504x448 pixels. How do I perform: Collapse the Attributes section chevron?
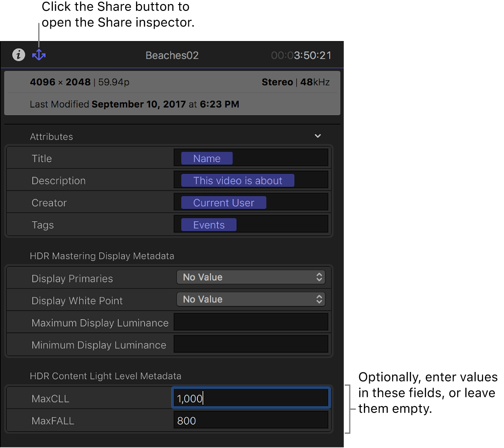[318, 136]
